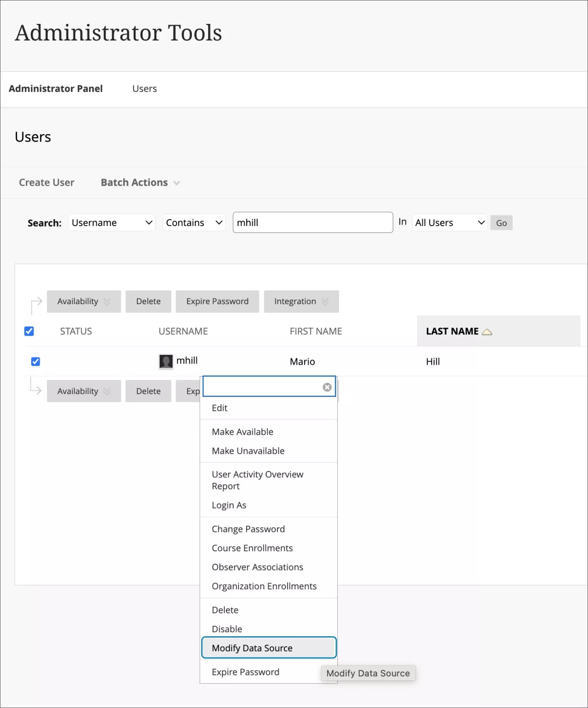This screenshot has height=708, width=588.
Task: Open the Username search criteria dropdown
Action: pos(112,222)
